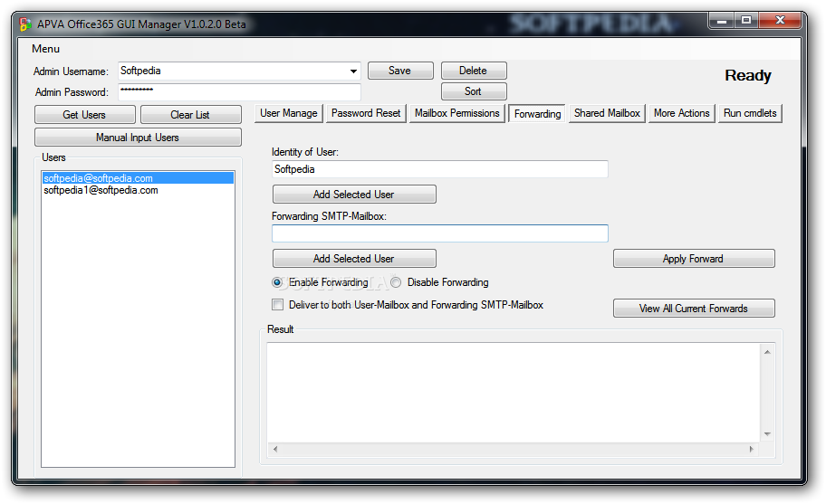Click Result horizontal scrollbar right arrow
Screen dimensions: 826x504
752,450
